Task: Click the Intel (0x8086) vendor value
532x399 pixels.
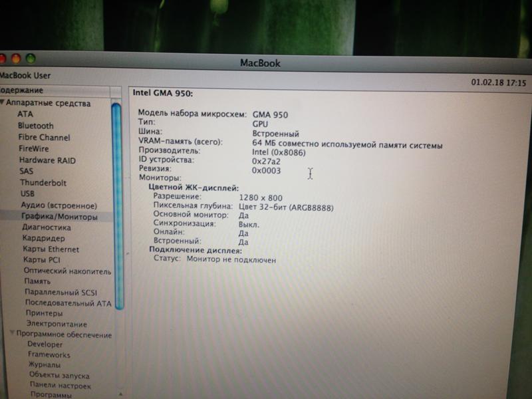Action: (279, 153)
